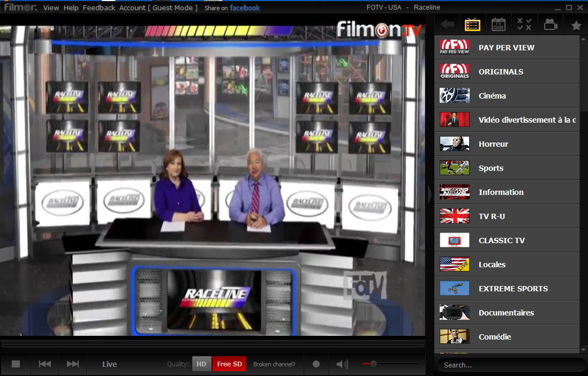588x376 pixels.
Task: Click the Breaking News Information thumbnail
Action: pyautogui.click(x=455, y=192)
